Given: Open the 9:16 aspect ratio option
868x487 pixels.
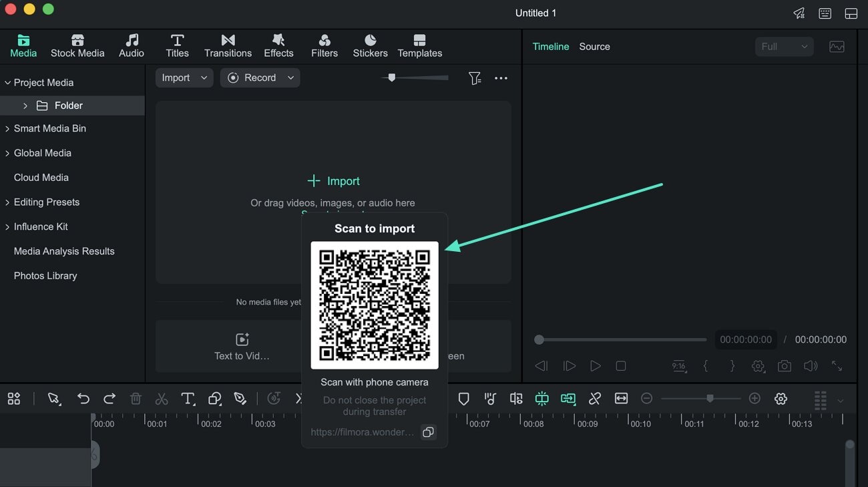Looking at the screenshot, I should tap(679, 366).
